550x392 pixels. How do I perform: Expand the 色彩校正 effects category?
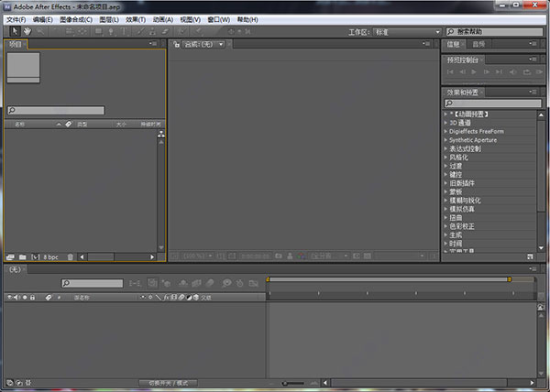pos(445,226)
